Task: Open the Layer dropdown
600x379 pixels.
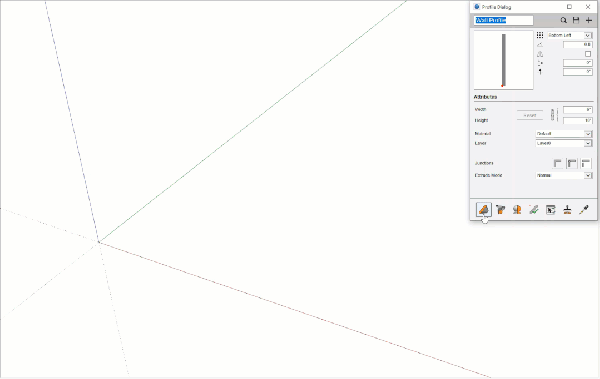Action: (564, 143)
